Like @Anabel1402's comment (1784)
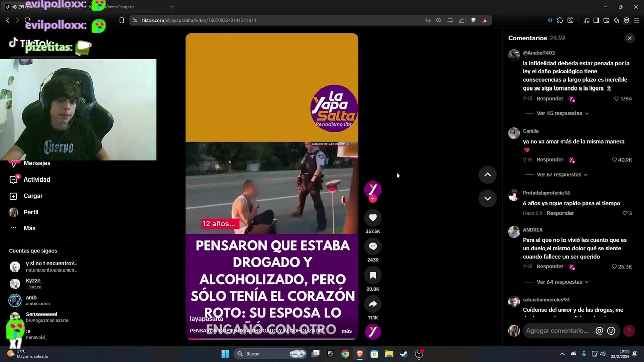644x362 pixels. tap(617, 99)
